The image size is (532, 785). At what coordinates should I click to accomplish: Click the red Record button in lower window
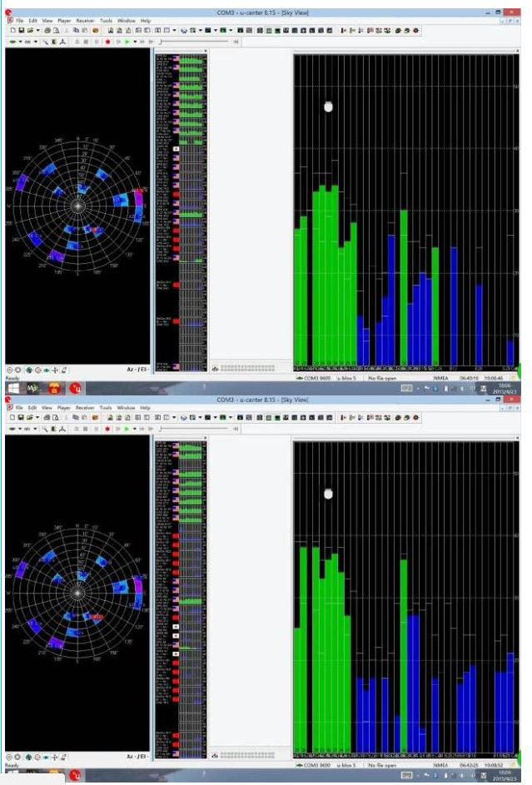point(108,430)
